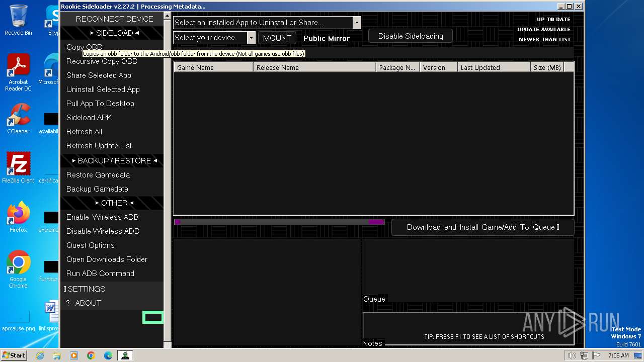Open Select your device dropdown
644x362 pixels.
[x=214, y=38]
